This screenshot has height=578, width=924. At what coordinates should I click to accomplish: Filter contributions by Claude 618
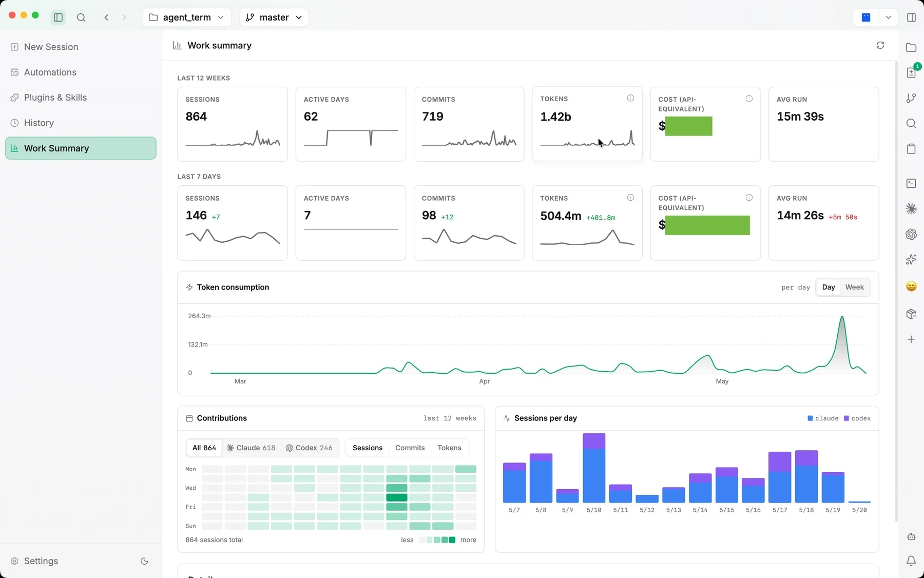pyautogui.click(x=251, y=448)
